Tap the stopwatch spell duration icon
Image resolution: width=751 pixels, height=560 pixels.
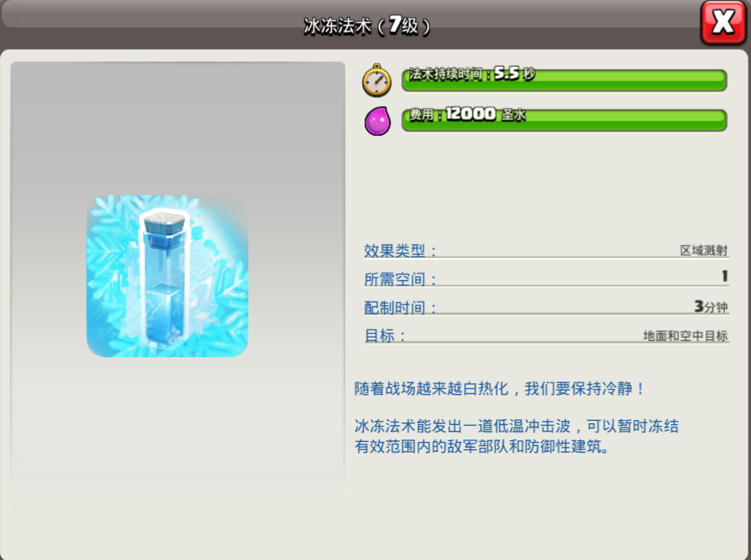click(x=377, y=81)
